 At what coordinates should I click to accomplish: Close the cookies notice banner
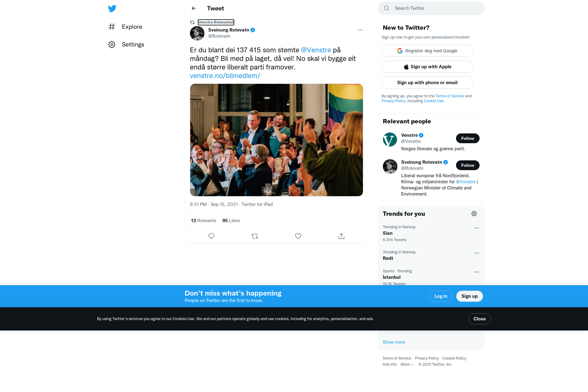(x=479, y=319)
